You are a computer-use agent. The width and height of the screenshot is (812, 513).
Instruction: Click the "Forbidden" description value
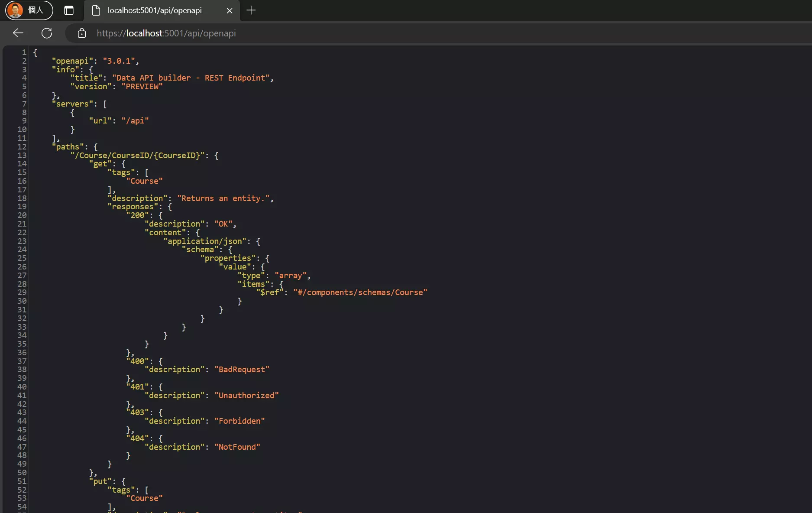239,421
